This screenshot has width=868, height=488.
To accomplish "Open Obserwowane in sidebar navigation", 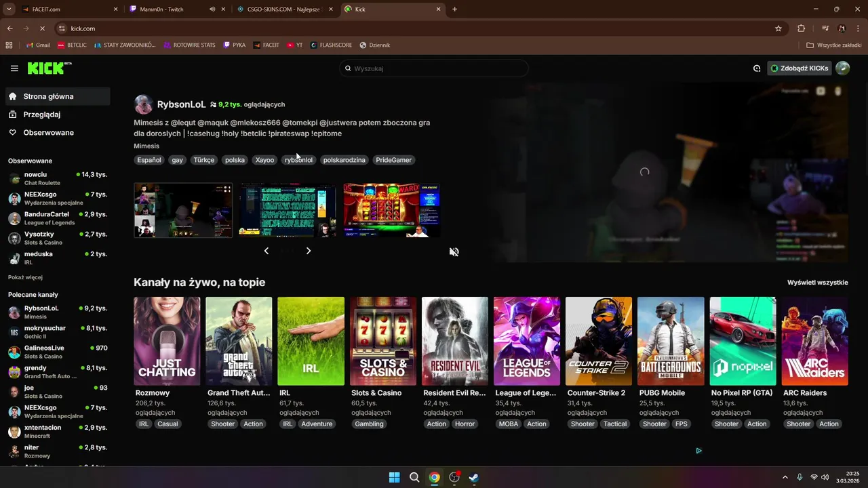I will (x=58, y=133).
